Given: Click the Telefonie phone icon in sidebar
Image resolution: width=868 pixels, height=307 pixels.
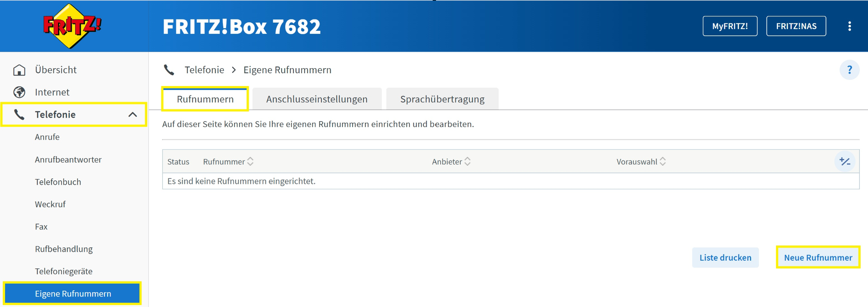Looking at the screenshot, I should (19, 115).
